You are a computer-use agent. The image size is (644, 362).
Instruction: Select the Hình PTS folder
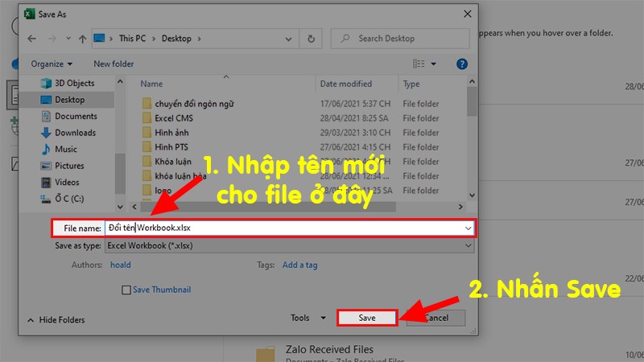point(171,147)
